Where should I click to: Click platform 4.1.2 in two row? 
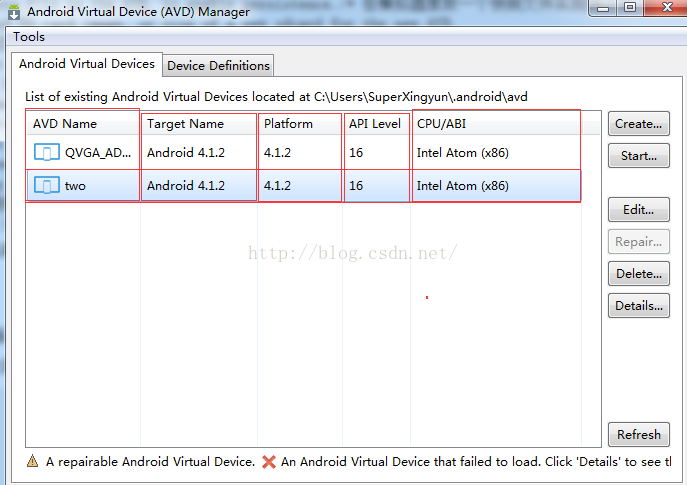pos(277,186)
